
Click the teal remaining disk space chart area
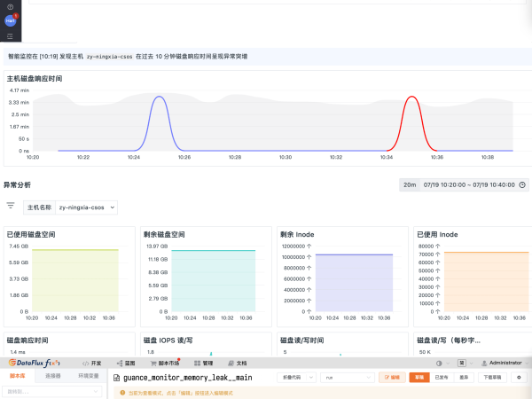click(214, 281)
